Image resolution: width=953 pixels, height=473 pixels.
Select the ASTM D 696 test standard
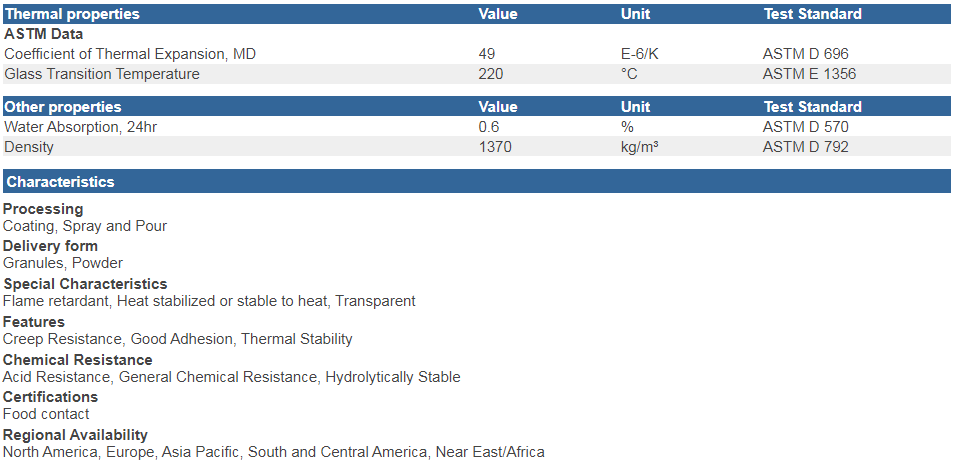805,54
